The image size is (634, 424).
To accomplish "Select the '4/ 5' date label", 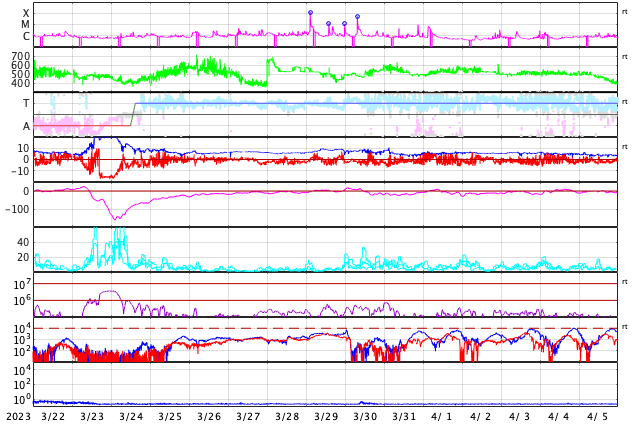I will (598, 417).
